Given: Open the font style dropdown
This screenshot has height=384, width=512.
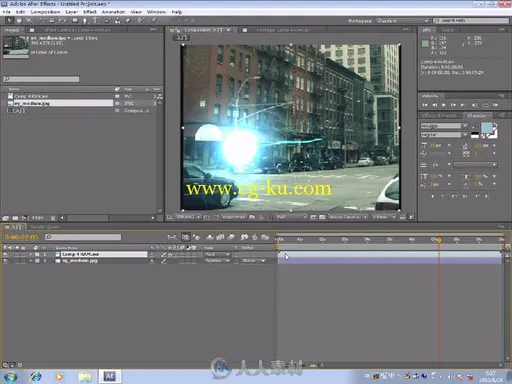Looking at the screenshot, I should [x=465, y=135].
